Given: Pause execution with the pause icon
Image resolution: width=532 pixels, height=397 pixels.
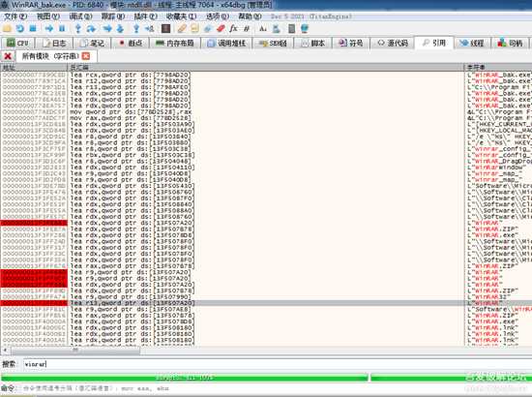Looking at the screenshot, I should [62, 29].
